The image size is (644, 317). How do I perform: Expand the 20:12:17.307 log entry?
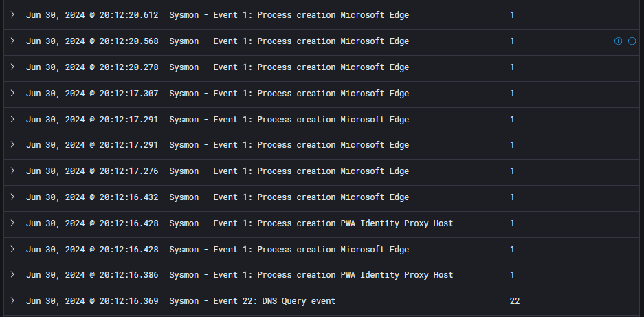tap(12, 94)
